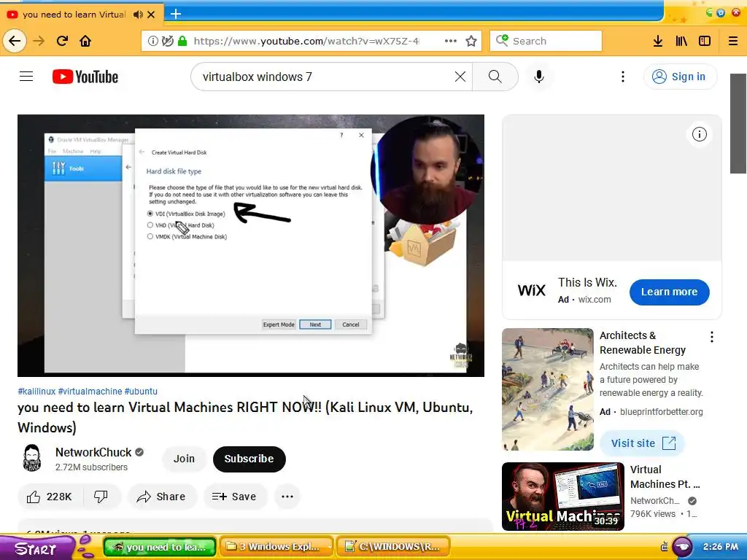Open the browser library icon
Image resolution: width=747 pixels, height=560 pixels.
point(681,41)
